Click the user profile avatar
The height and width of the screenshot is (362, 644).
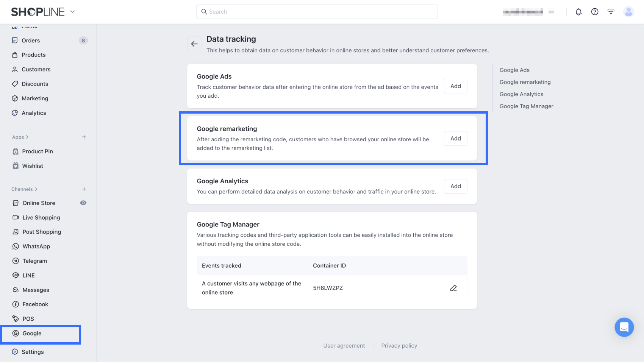628,12
